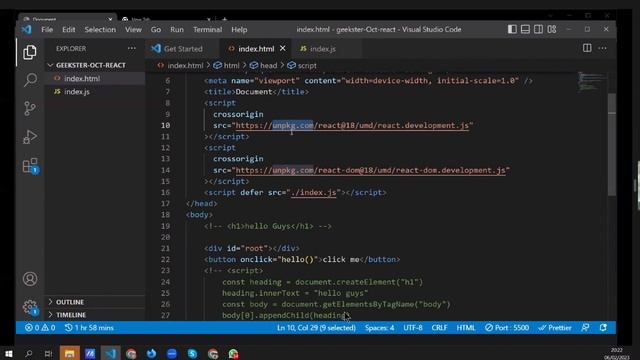The image size is (640, 360).
Task: Click Visual Studio Code taskbar icon
Action: click(111, 353)
